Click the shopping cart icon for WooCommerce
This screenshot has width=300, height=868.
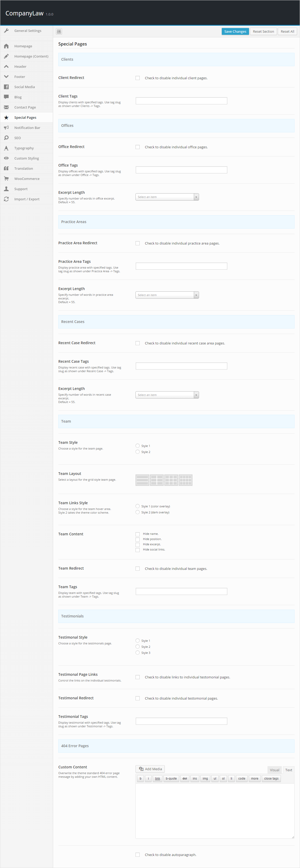[6, 179]
